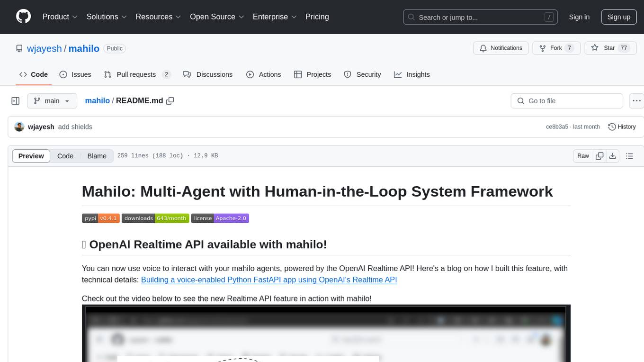644x362 pixels.
Task: Open the Insights tab
Action: [412, 74]
